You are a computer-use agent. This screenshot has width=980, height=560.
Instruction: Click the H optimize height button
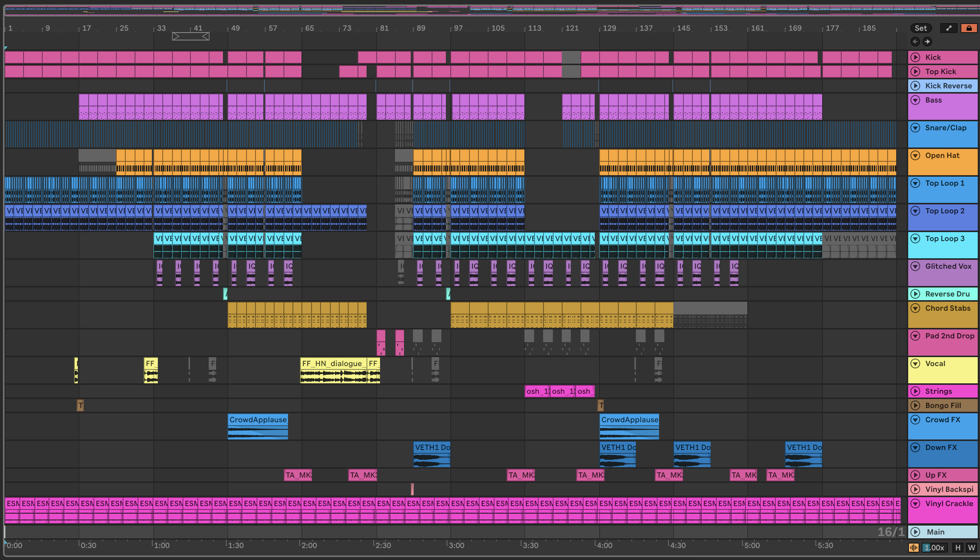958,548
